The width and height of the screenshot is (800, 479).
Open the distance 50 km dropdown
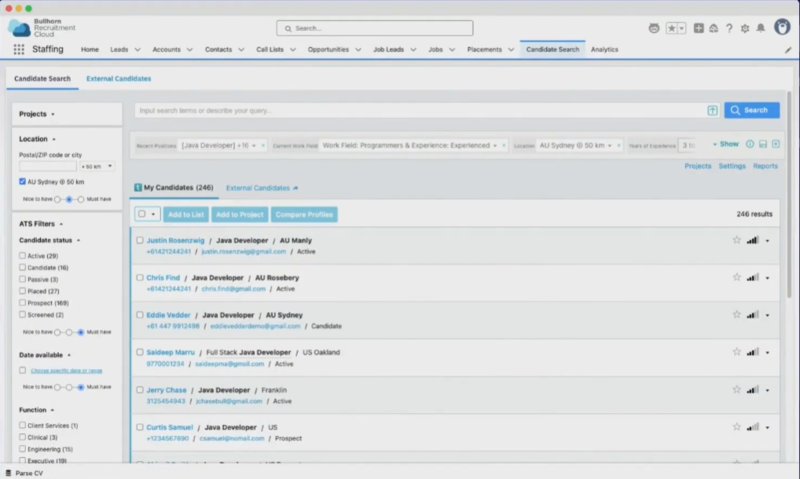(97, 166)
